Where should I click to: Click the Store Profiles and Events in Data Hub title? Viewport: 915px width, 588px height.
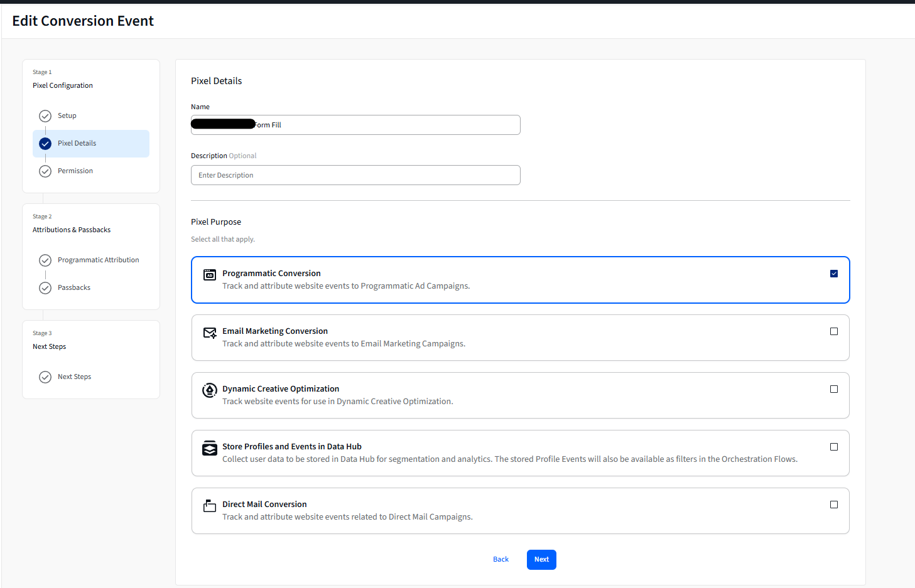tap(292, 447)
